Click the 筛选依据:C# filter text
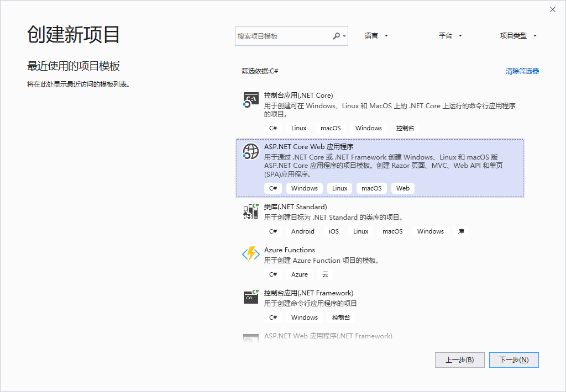 click(260, 71)
